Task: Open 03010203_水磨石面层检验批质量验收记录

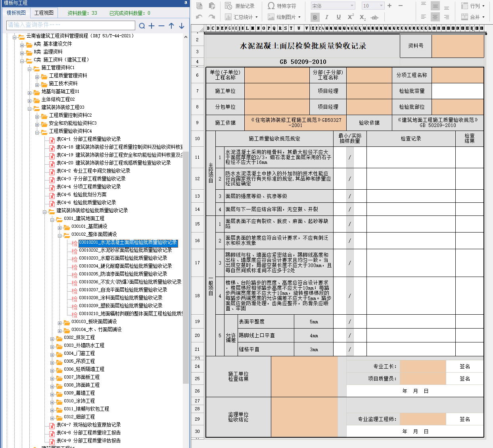Action: 123,258
